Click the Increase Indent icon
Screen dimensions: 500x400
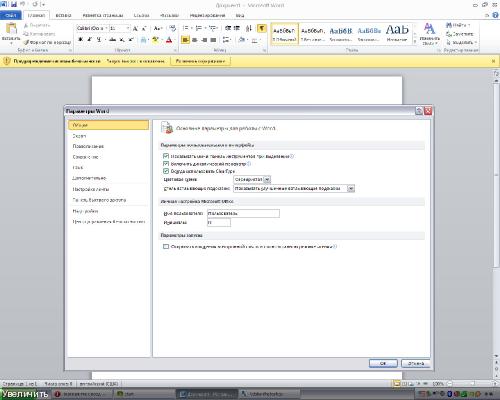click(x=237, y=28)
